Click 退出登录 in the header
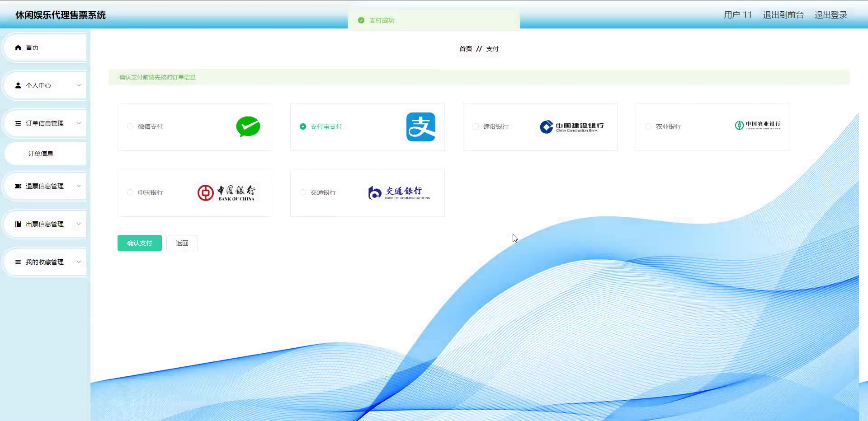The image size is (868, 421). click(831, 15)
